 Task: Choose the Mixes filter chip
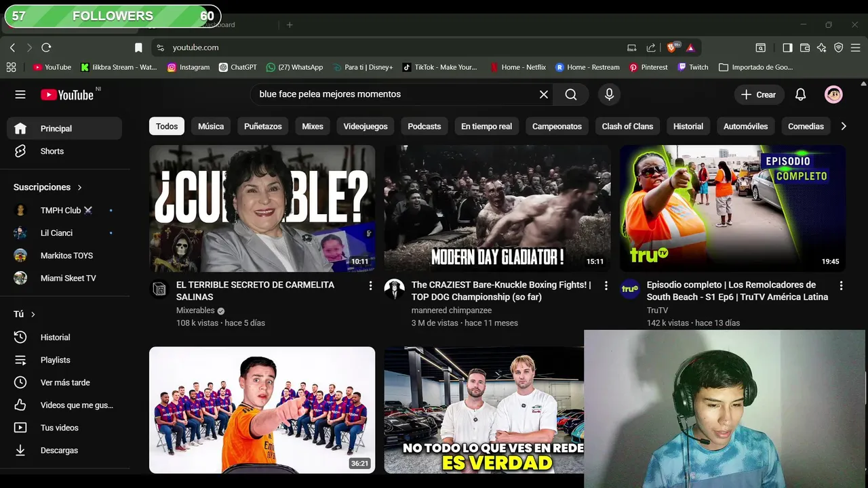[x=313, y=126]
